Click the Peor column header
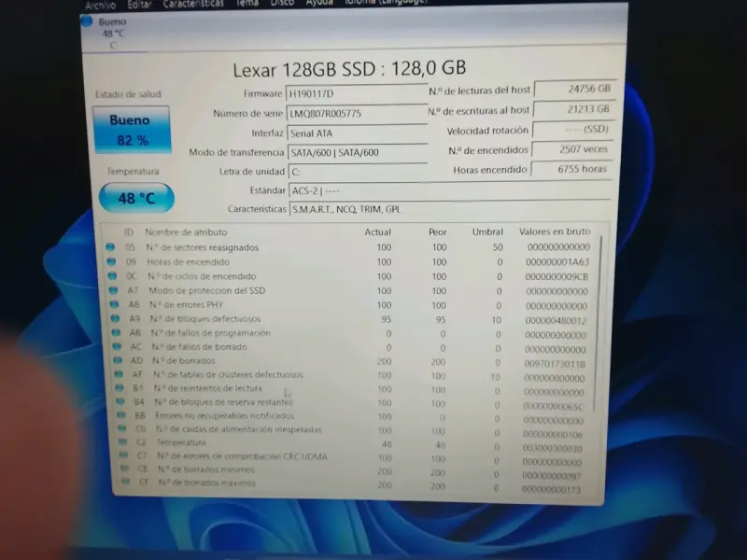This screenshot has height=560, width=747. tap(437, 232)
